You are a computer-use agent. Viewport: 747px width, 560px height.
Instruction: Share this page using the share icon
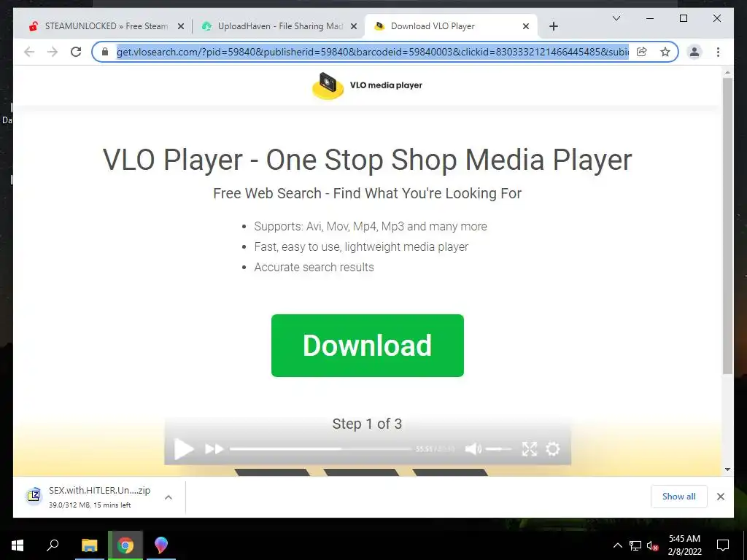pyautogui.click(x=642, y=52)
